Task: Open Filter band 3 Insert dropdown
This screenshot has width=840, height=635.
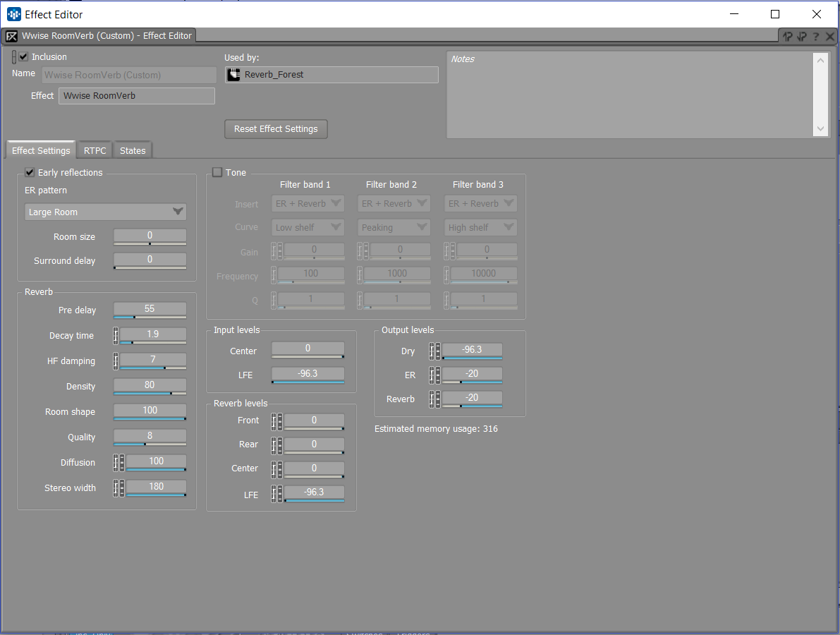Action: click(480, 204)
